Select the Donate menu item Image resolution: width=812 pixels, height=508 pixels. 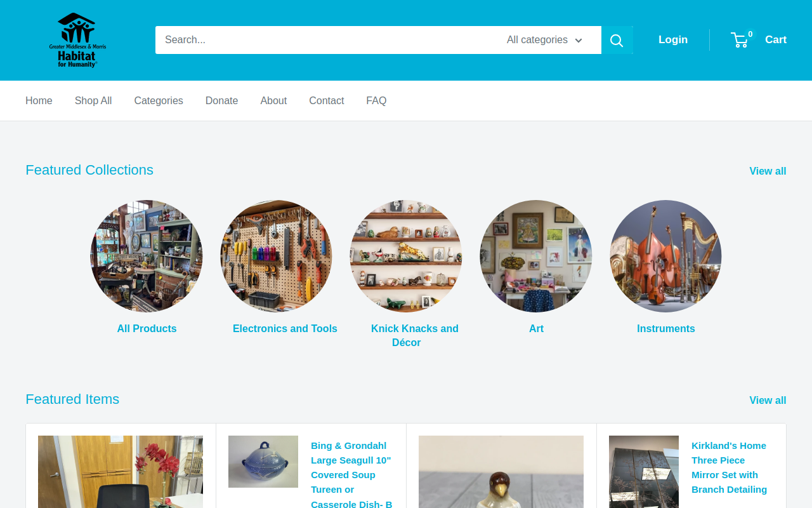pos(221,100)
